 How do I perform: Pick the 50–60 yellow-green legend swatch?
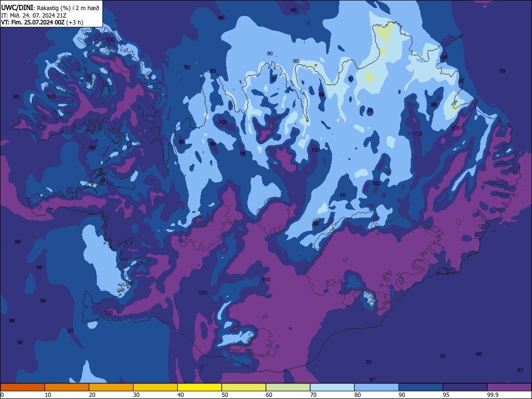click(x=244, y=387)
